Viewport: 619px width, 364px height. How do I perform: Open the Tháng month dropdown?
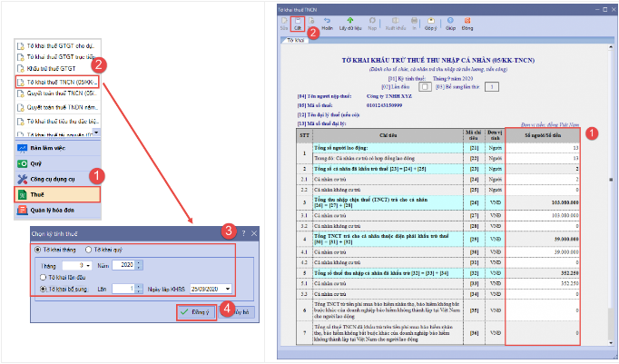[x=88, y=265]
